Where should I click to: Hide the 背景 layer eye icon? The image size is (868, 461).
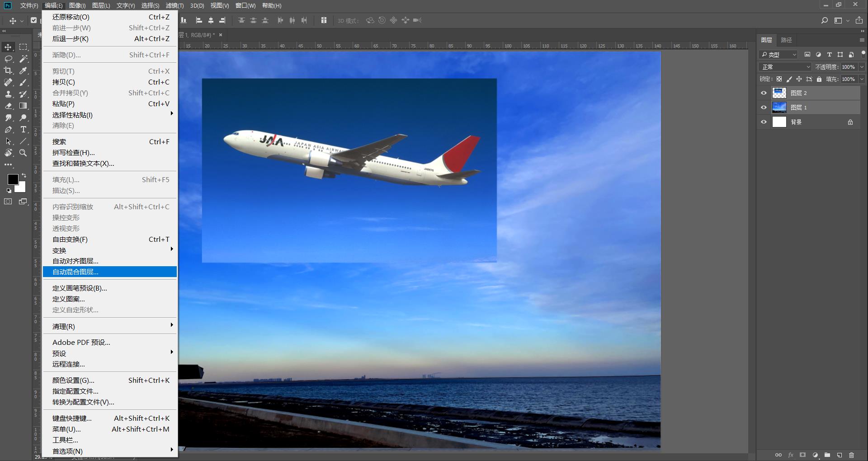click(x=764, y=122)
